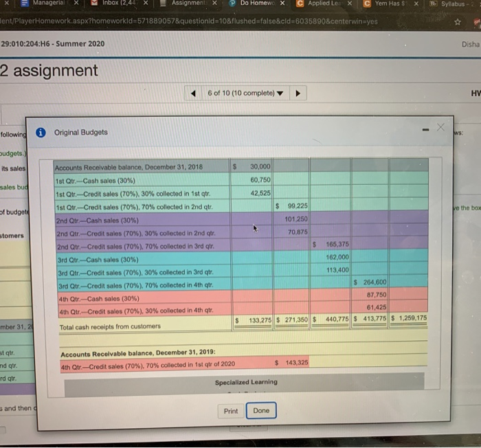
Task: Click the 61,425 fourth quarter credit value
Action: (x=377, y=307)
